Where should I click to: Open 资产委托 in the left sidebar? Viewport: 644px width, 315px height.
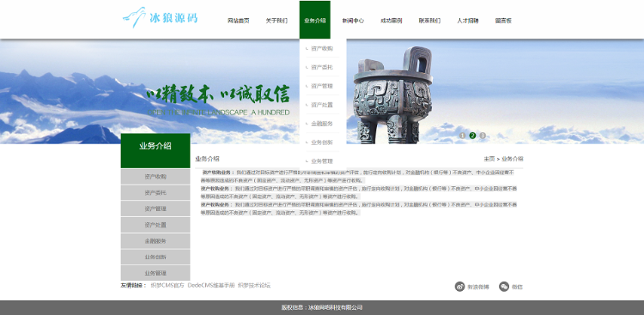point(155,192)
